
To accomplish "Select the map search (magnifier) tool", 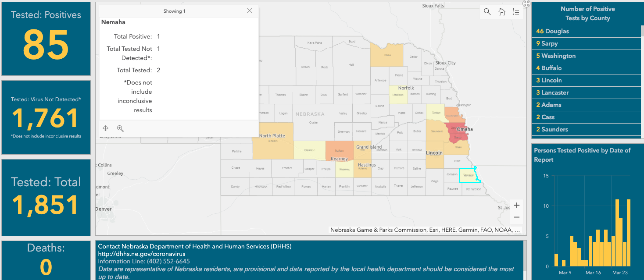I will click(487, 12).
